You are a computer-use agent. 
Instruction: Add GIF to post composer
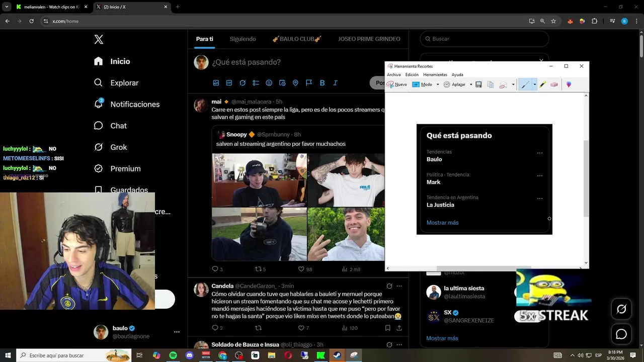coord(229,83)
